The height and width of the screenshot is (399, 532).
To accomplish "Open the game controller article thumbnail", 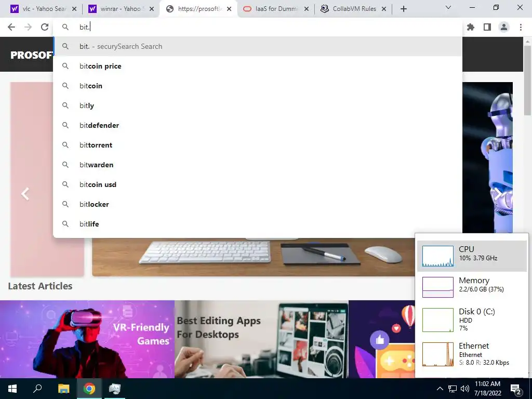I will click(x=382, y=339).
